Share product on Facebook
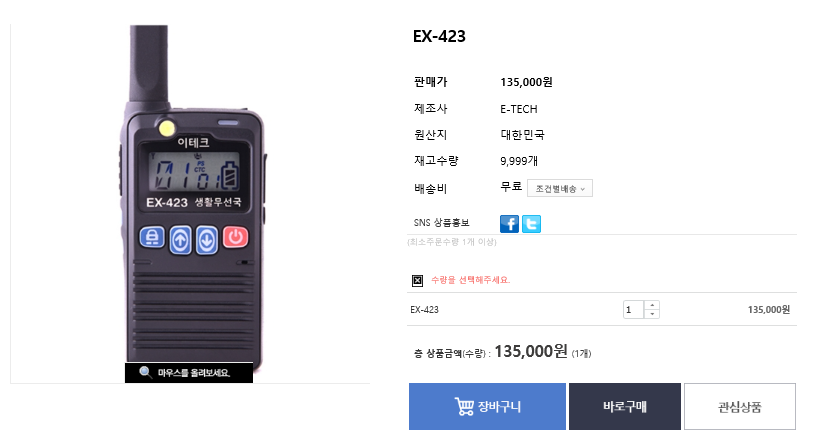The image size is (816, 444). point(509,224)
